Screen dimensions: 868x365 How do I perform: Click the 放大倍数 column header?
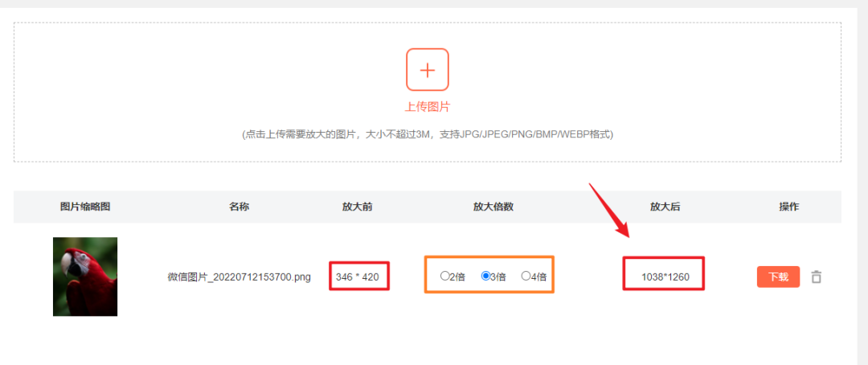493,207
